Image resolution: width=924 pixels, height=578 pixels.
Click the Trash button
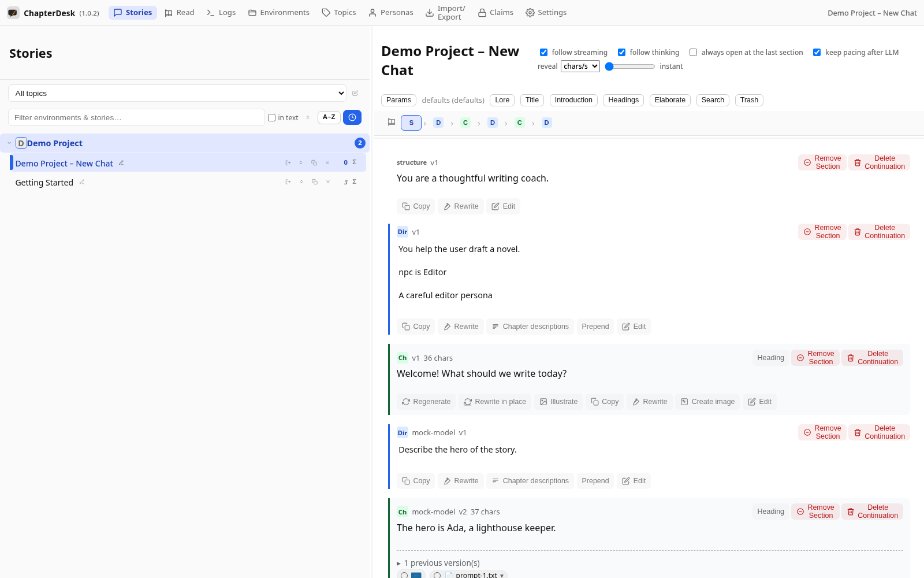(749, 100)
